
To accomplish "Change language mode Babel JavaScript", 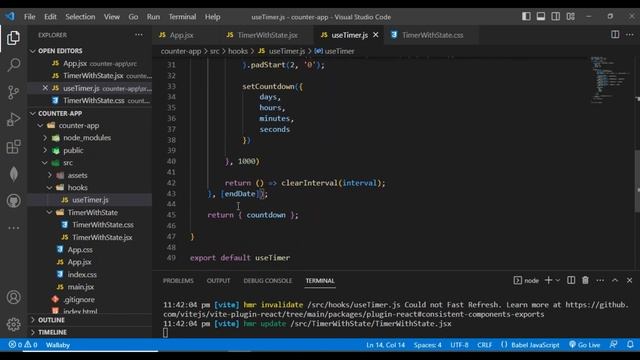I will click(x=530, y=345).
